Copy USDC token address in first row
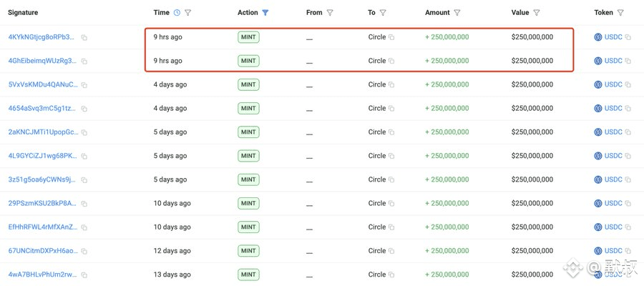644x286 pixels. coord(628,37)
